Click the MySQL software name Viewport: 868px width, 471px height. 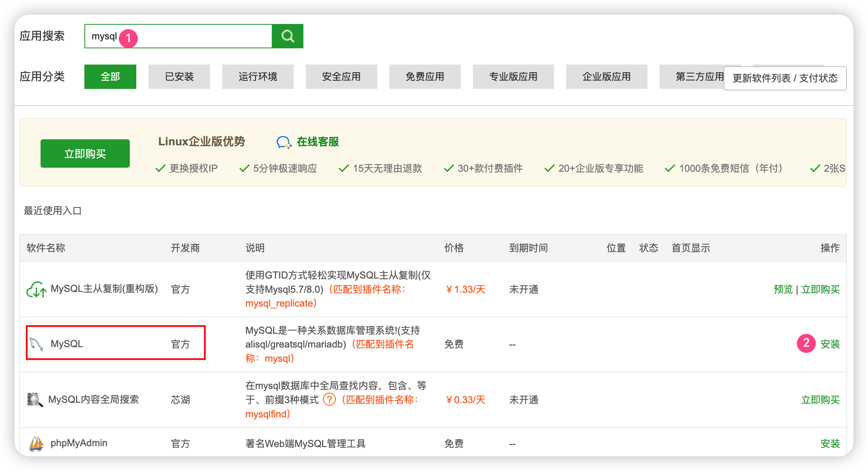coord(67,344)
